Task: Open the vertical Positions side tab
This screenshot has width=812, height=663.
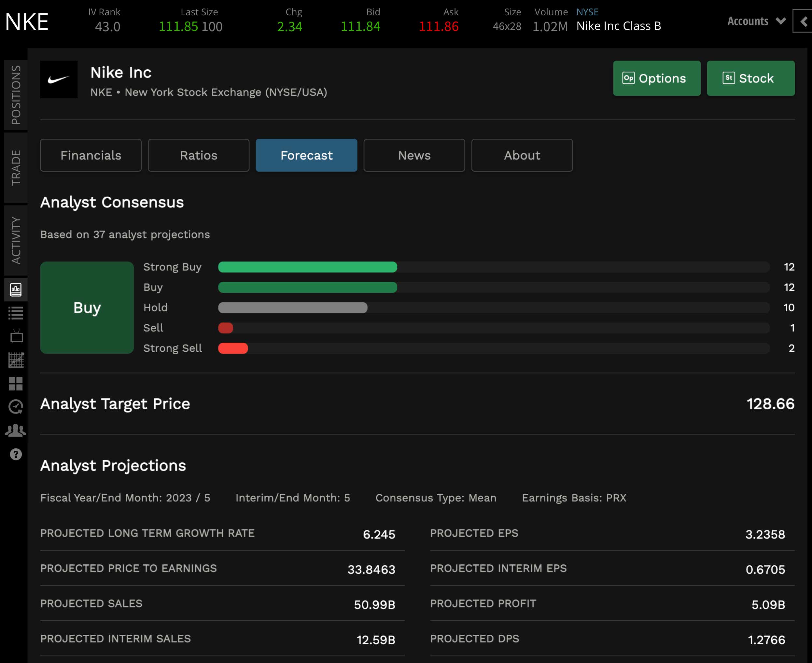Action: [16, 95]
